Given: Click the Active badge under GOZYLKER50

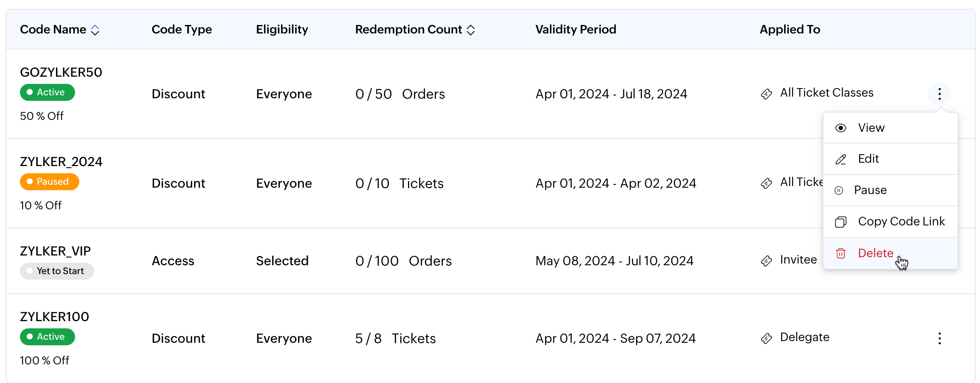Looking at the screenshot, I should [47, 92].
